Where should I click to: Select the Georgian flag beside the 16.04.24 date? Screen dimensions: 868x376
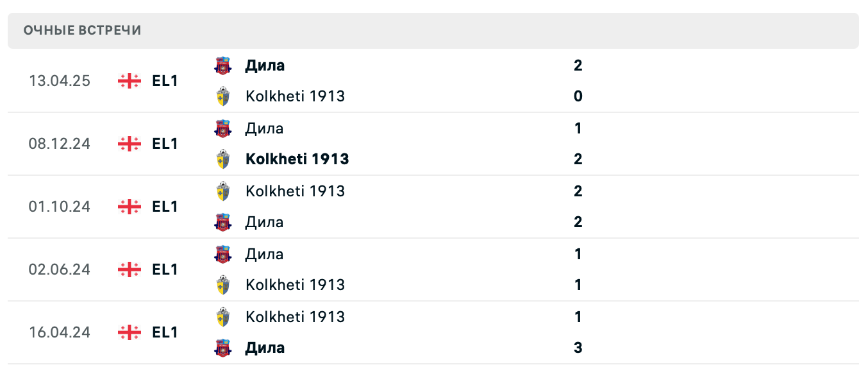(128, 332)
